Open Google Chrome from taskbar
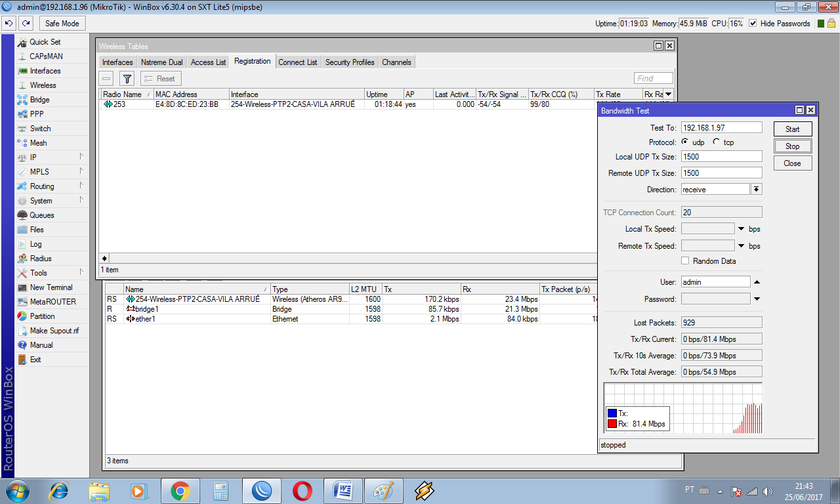The height and width of the screenshot is (504, 840). (x=180, y=490)
